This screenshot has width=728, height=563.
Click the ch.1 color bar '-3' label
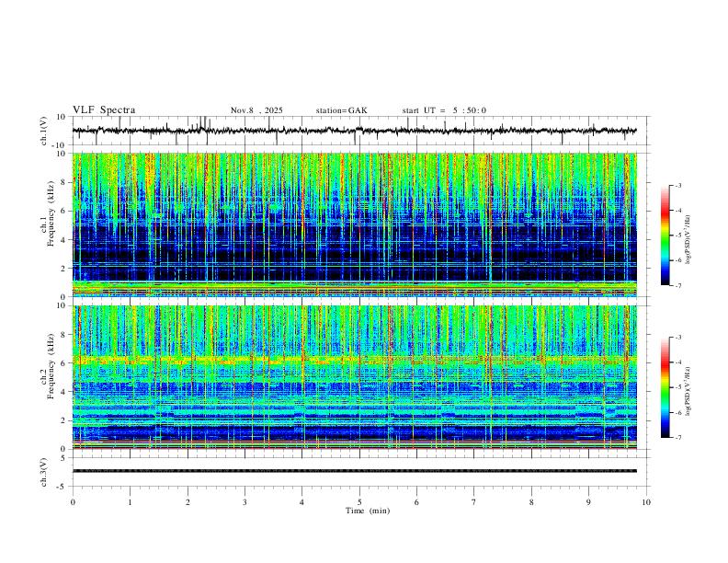pyautogui.click(x=678, y=185)
